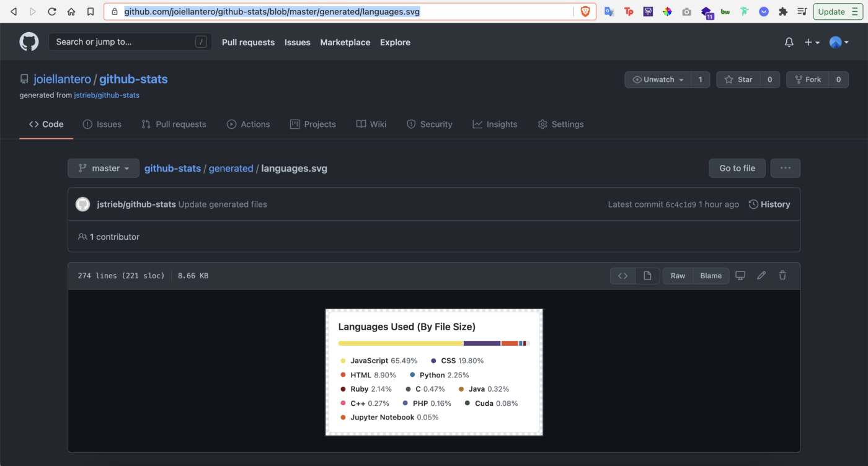Expand the Unwatch notifications dropdown
868x466 pixels.
658,79
